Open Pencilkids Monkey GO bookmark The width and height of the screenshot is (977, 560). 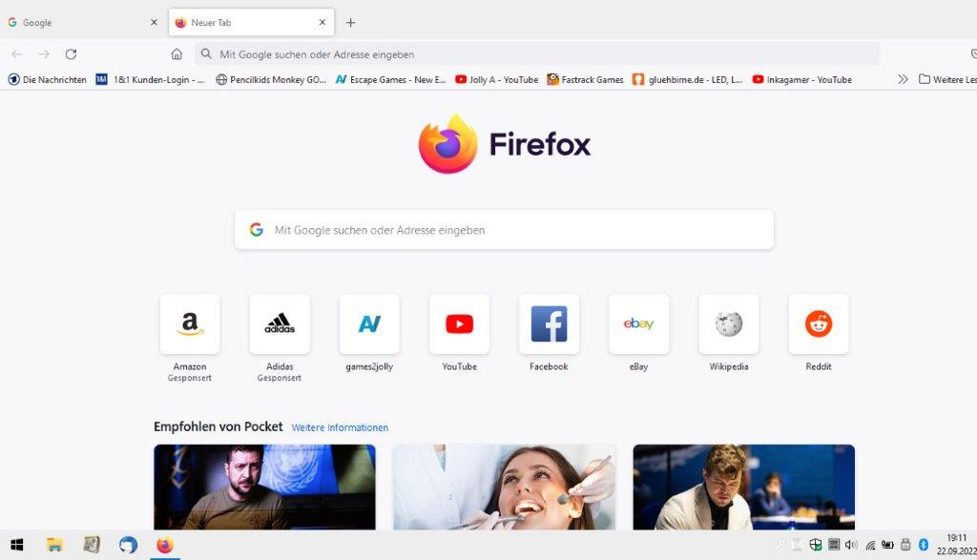(x=271, y=80)
